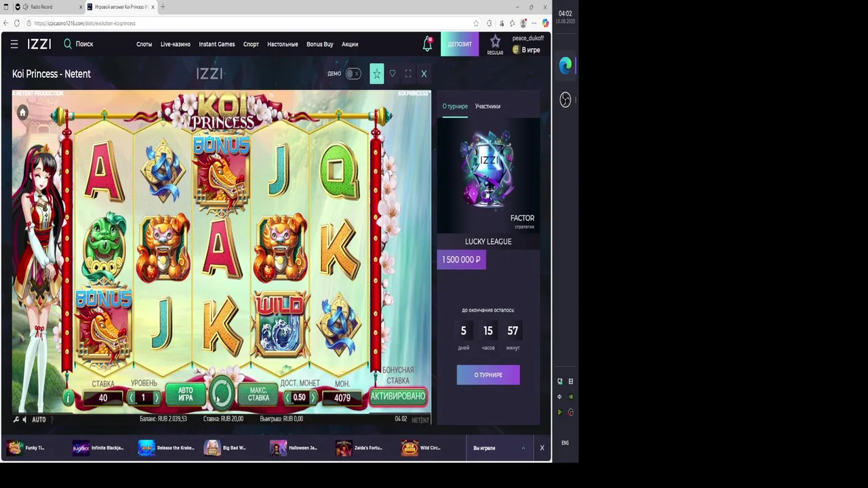Open OBS Studio from the side taskbar
Viewport: 868px width, 488px height.
pos(566,100)
